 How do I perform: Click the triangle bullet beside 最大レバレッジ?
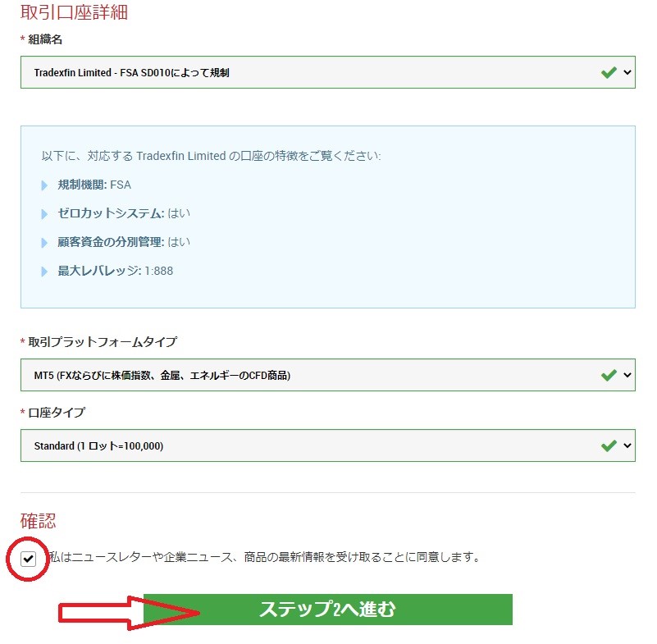coord(44,272)
